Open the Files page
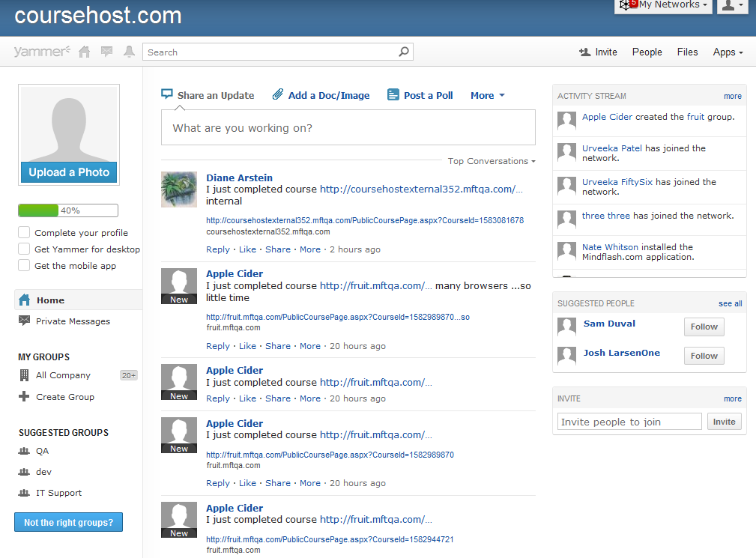The image size is (756, 558). pyautogui.click(x=687, y=52)
